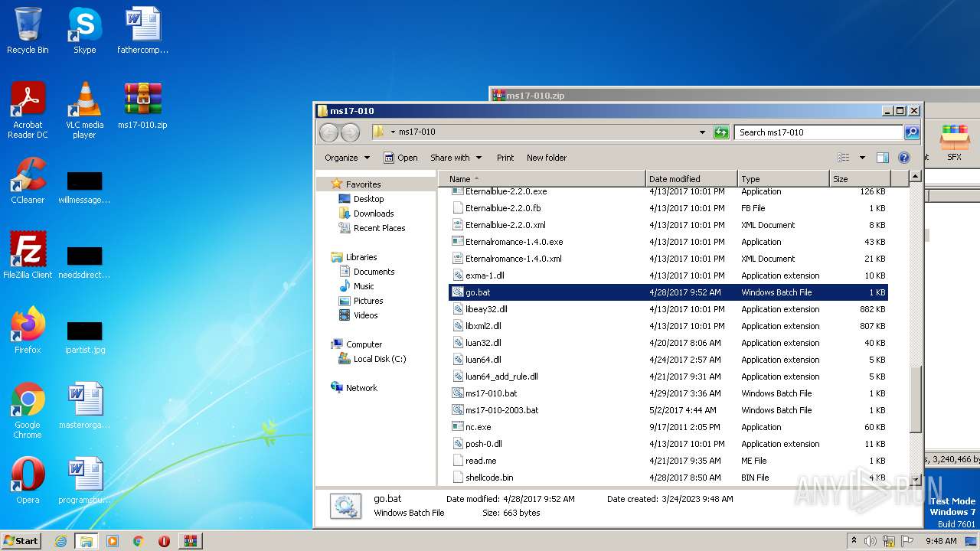Click the Explorer Back navigation button
This screenshot has width=980, height=551.
click(x=328, y=132)
